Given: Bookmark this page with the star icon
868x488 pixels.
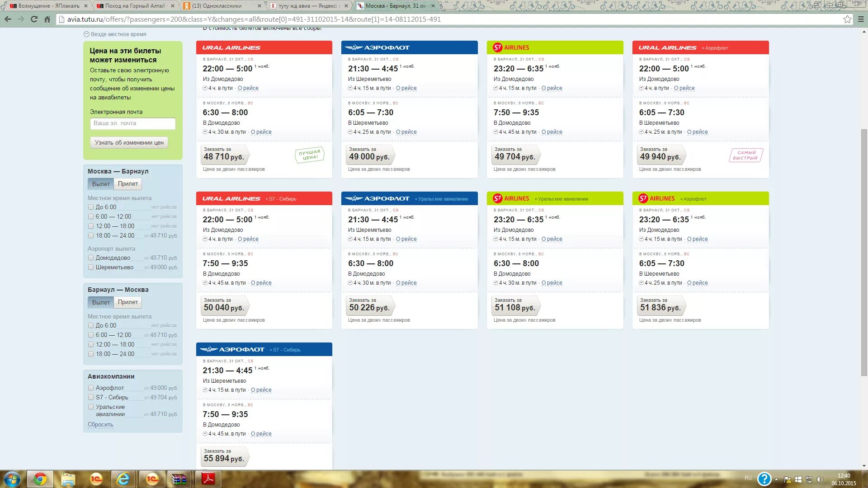Looking at the screenshot, I should tap(847, 19).
